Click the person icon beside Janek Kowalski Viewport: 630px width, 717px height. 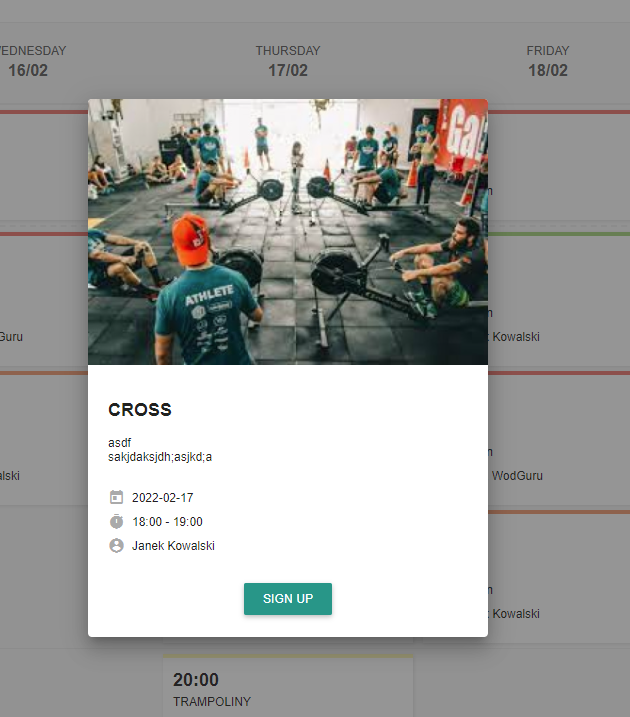pos(117,546)
